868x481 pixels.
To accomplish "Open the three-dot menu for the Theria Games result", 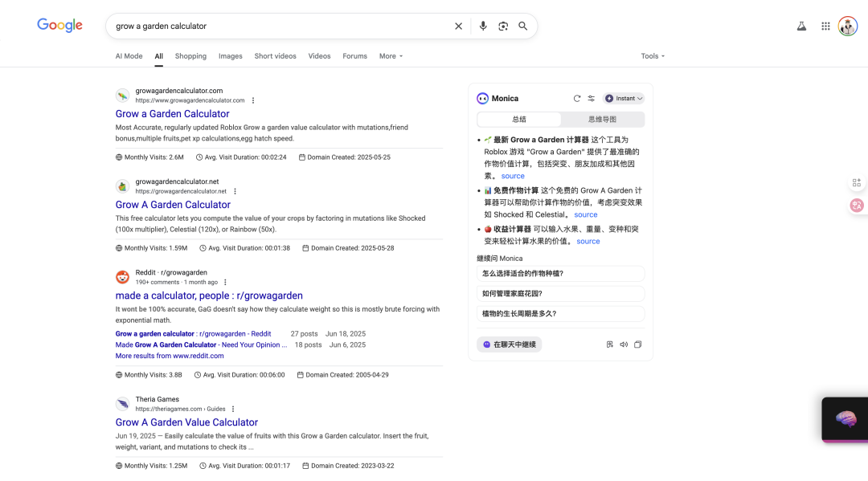I will pos(232,409).
